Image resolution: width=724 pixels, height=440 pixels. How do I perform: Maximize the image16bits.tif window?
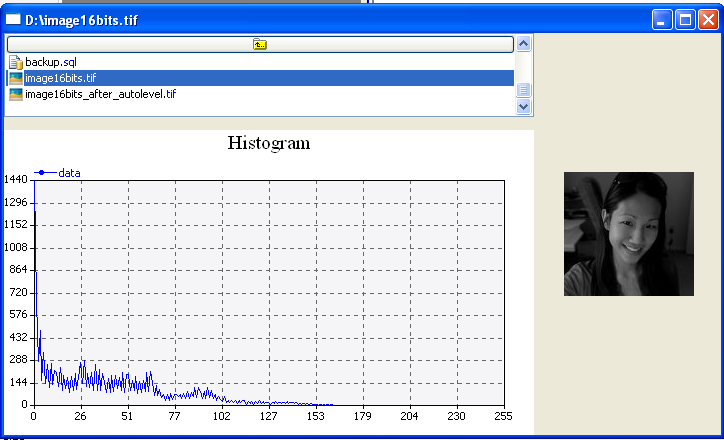tap(685, 19)
